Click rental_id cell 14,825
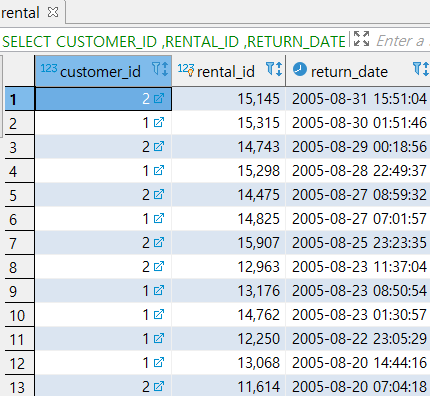This screenshot has height=396, width=430. point(229,219)
